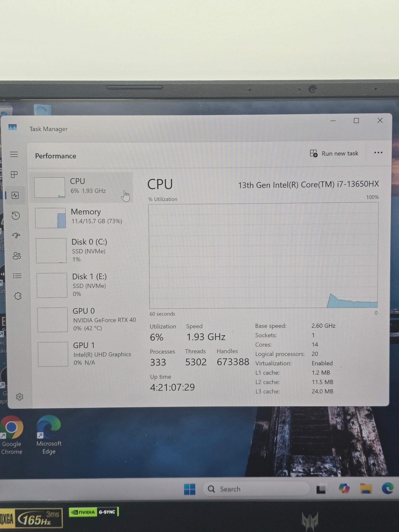Click the Handles value 673388
399x532 pixels.
(x=233, y=362)
